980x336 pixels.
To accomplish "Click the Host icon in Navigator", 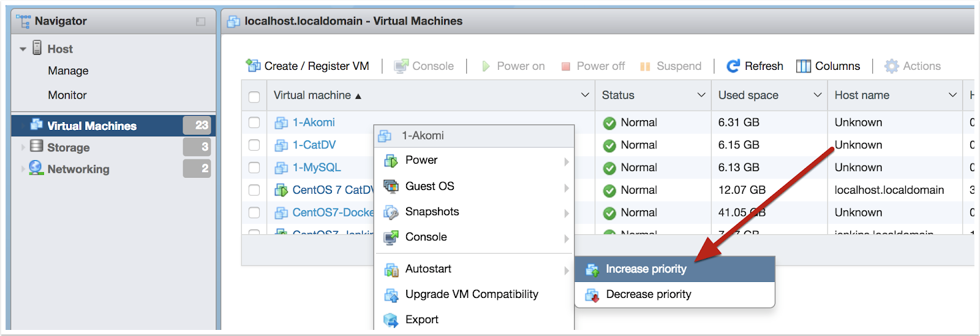I will (x=37, y=48).
